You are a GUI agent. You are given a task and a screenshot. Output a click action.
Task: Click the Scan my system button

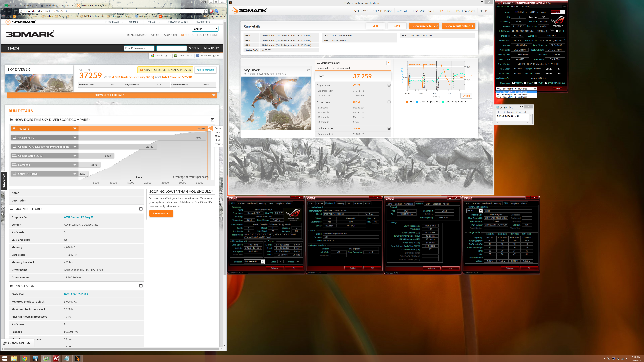tap(161, 213)
